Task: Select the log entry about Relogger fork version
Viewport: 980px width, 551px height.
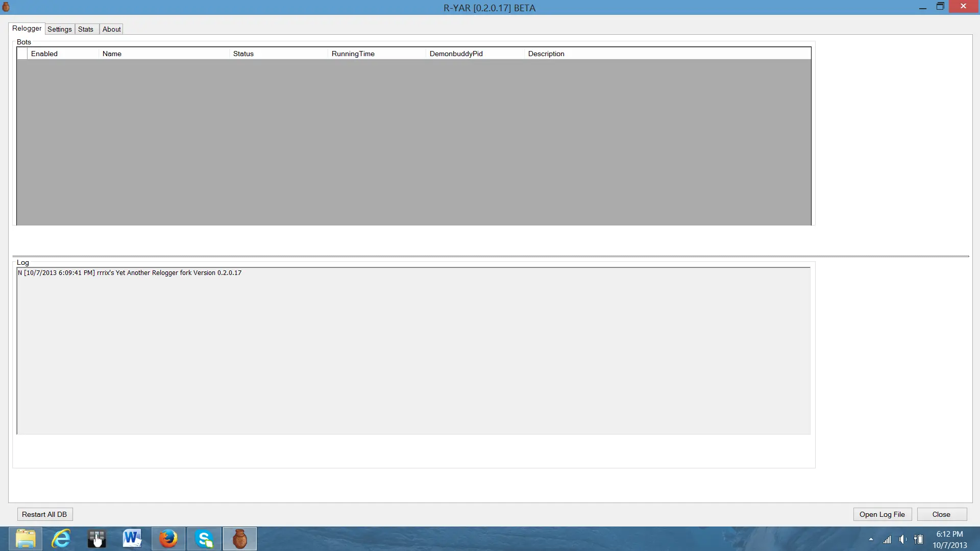Action: point(130,273)
